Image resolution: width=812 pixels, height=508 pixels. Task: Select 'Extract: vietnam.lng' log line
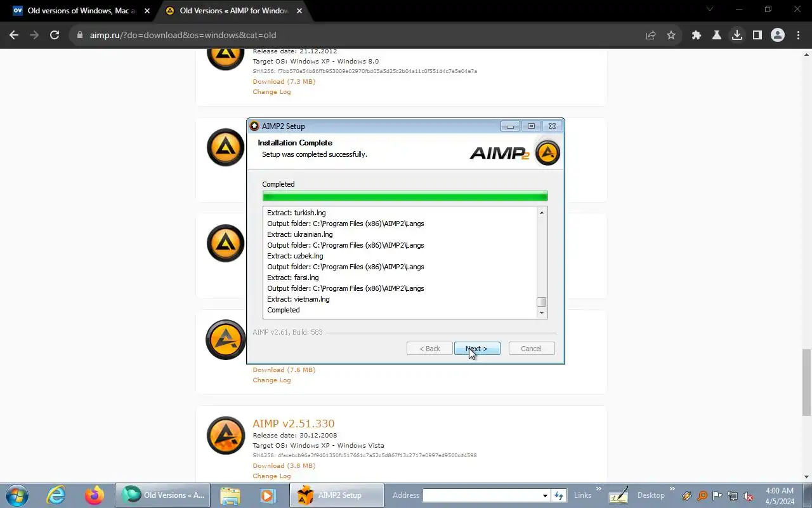(x=298, y=299)
